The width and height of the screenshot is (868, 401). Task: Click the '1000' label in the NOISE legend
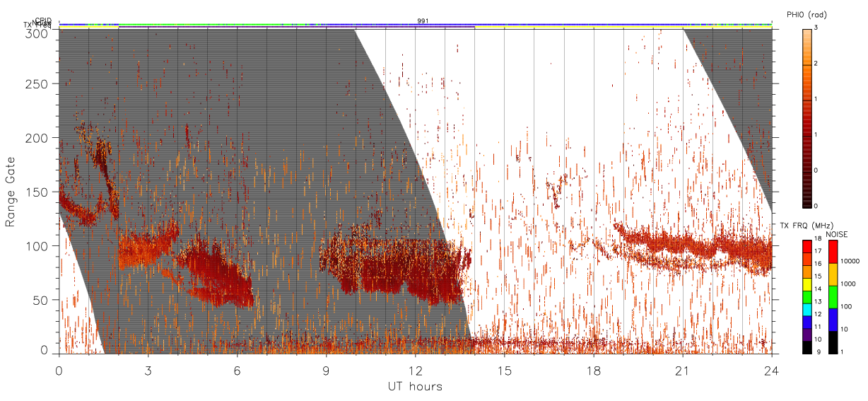(848, 284)
